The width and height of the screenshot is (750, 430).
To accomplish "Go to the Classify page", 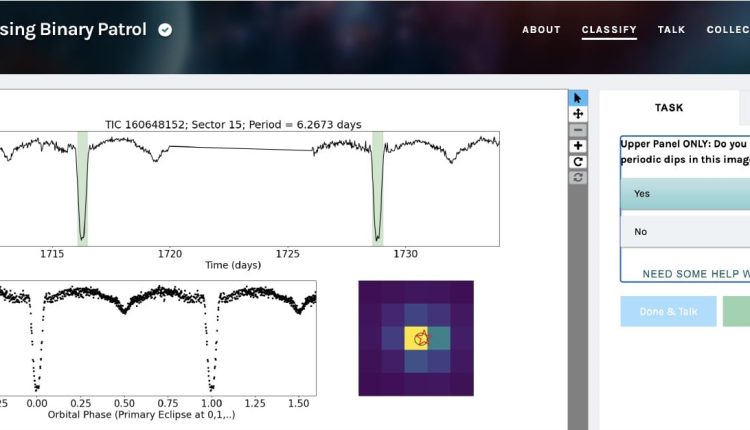I will pos(609,30).
